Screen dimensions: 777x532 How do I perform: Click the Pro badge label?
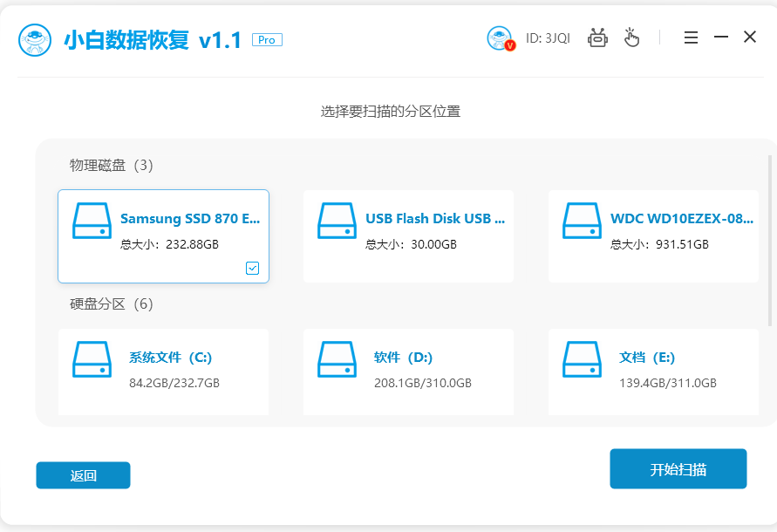267,40
